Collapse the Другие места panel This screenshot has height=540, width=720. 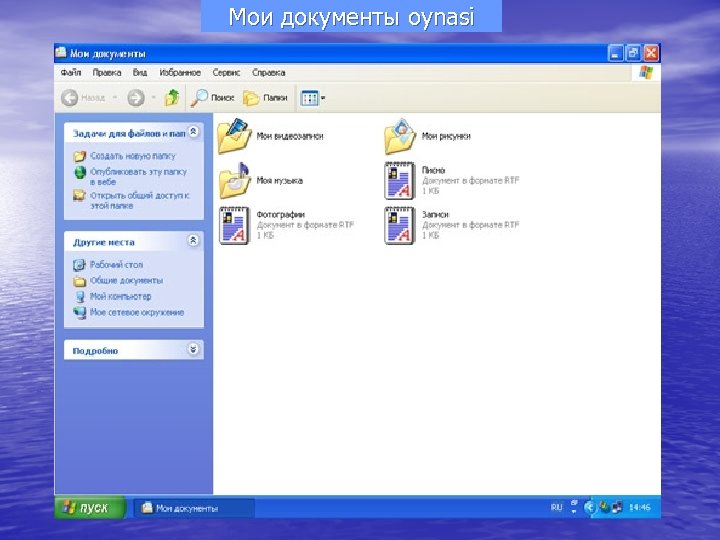(x=193, y=240)
